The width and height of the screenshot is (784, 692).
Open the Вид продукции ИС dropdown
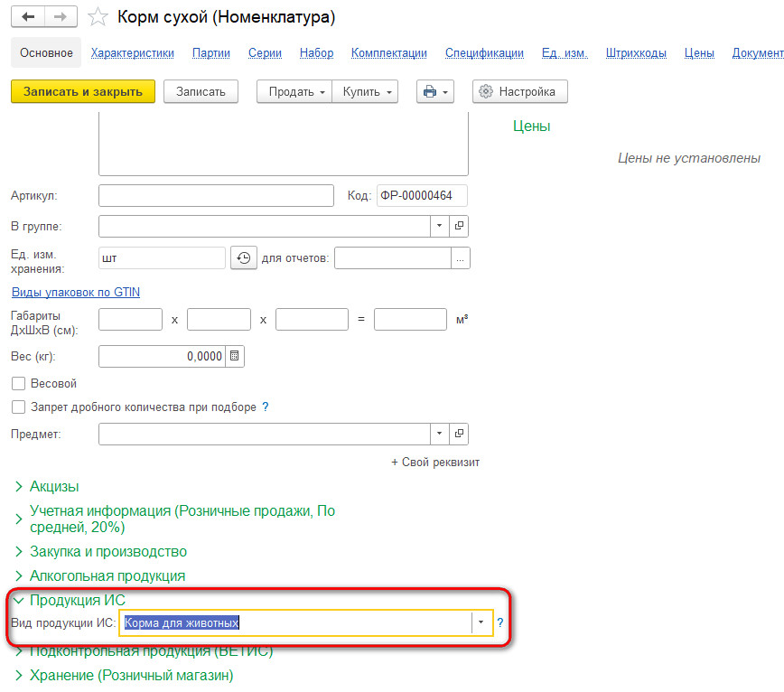[481, 622]
